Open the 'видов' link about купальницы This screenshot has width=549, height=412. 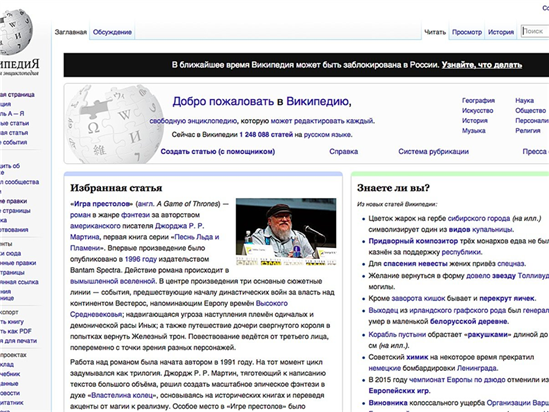click(x=459, y=230)
